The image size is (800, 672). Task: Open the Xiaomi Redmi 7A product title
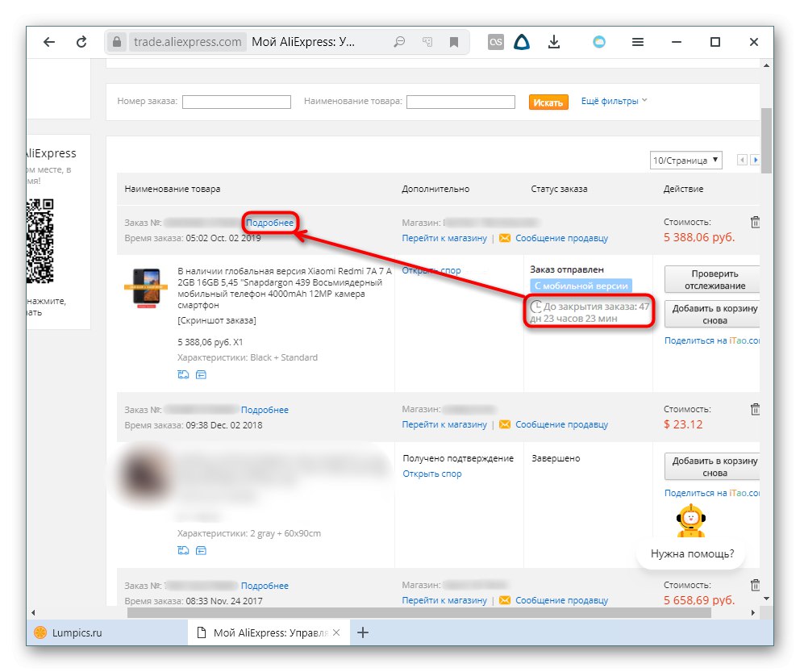point(284,288)
